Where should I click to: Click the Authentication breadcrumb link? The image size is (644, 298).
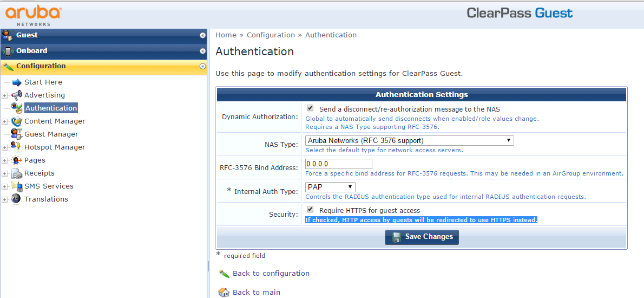point(331,35)
